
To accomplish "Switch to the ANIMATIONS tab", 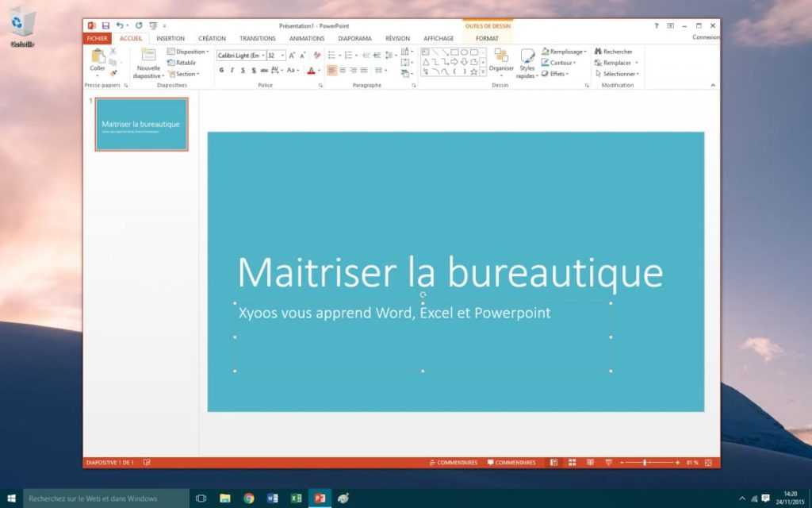I will point(307,38).
